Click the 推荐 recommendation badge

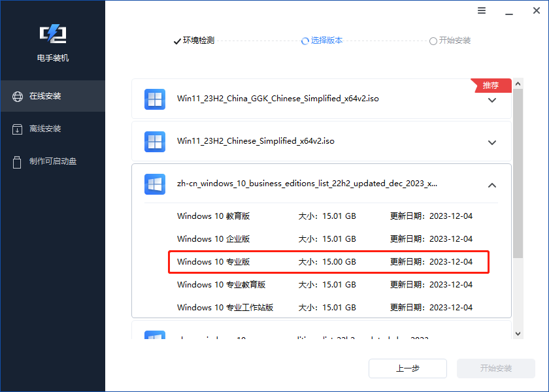490,85
